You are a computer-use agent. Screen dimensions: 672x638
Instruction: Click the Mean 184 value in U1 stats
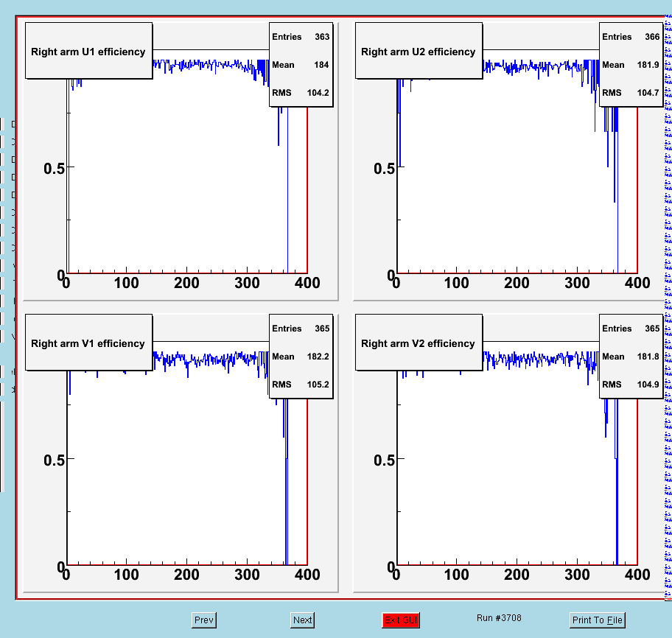click(x=321, y=65)
